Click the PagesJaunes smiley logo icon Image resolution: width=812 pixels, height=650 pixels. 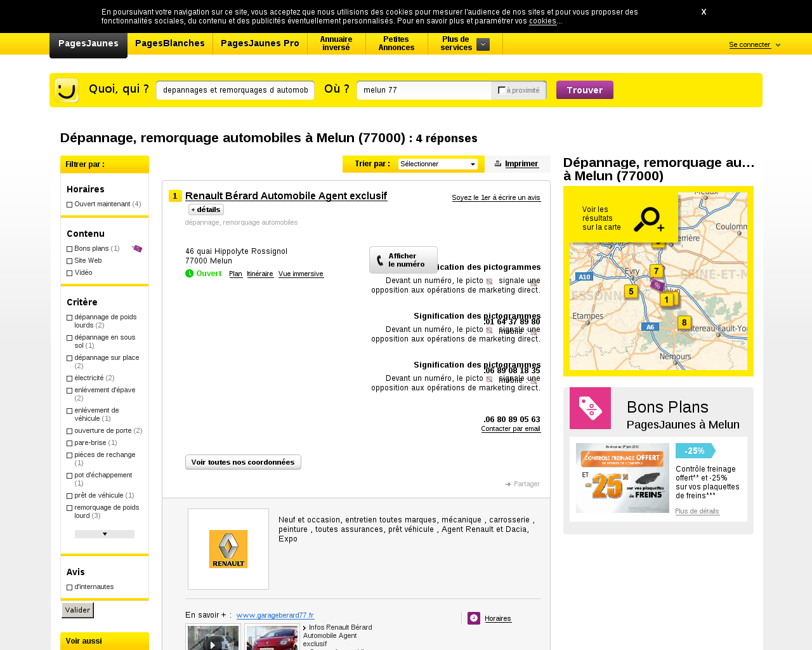[67, 90]
